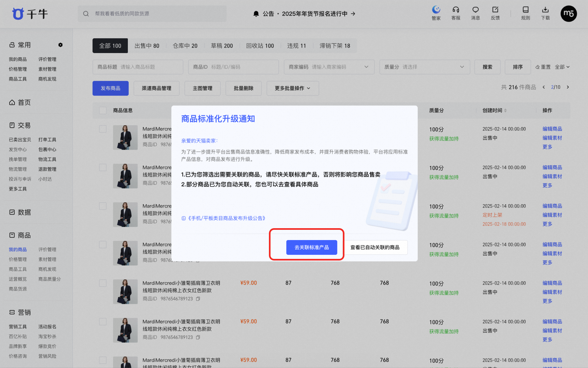Click the announcement bell icon
Image resolution: width=588 pixels, height=368 pixels.
coord(256,13)
